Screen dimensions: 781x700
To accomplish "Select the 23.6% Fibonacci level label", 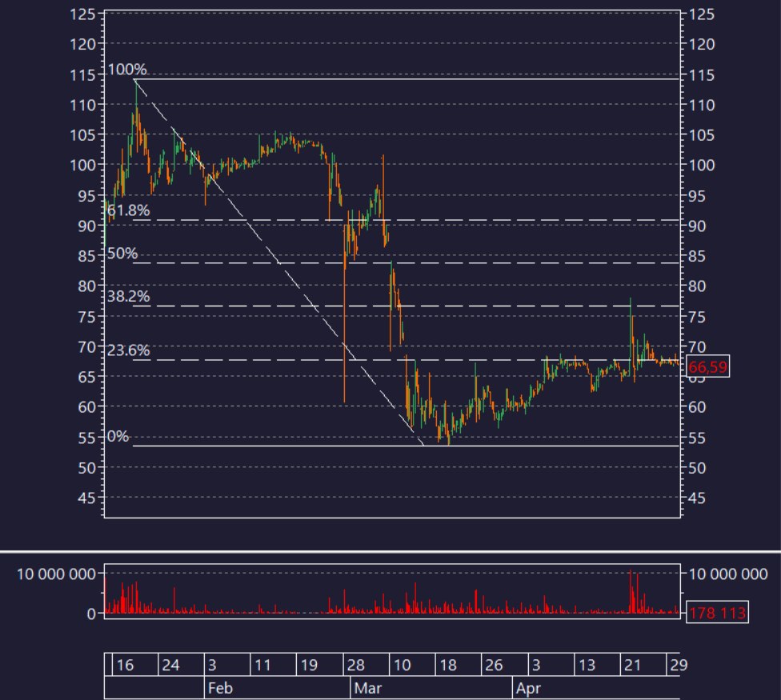I will coord(129,350).
